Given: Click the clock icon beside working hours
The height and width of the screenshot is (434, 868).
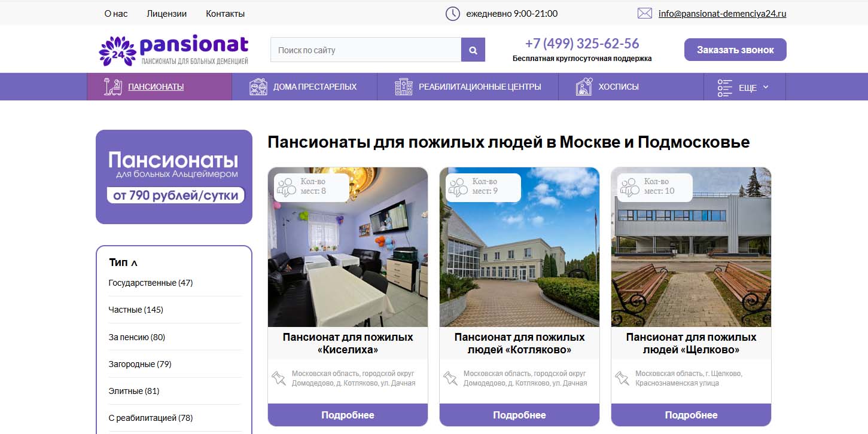Looking at the screenshot, I should pyautogui.click(x=453, y=13).
